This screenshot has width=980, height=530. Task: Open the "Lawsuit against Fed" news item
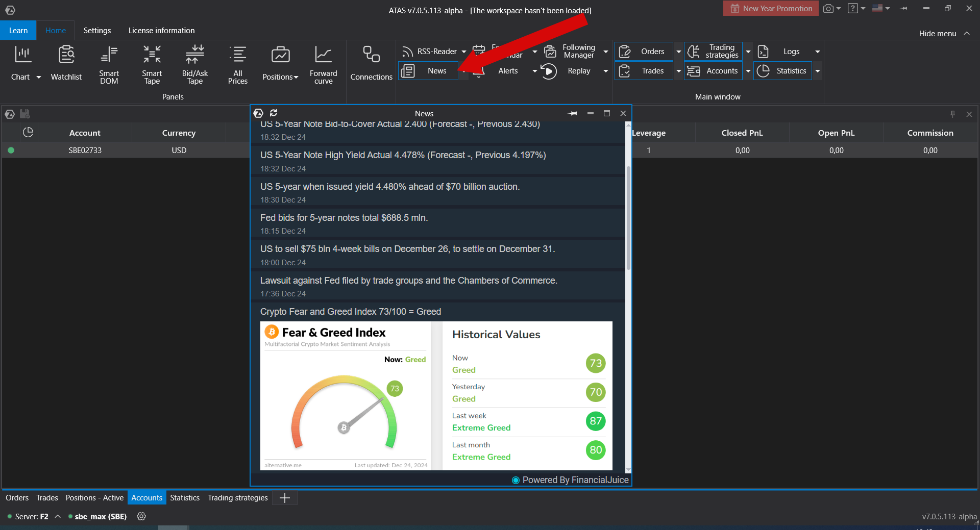pyautogui.click(x=437, y=286)
